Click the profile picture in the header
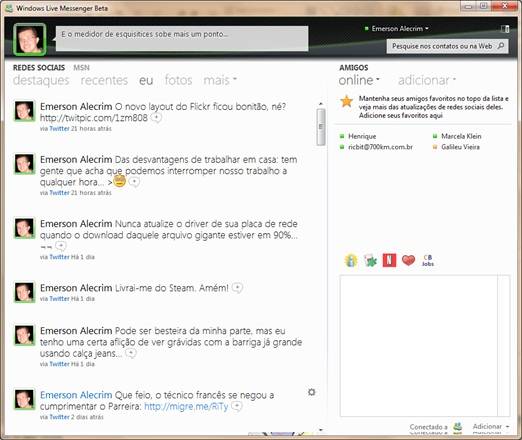522x440 pixels. coord(30,39)
